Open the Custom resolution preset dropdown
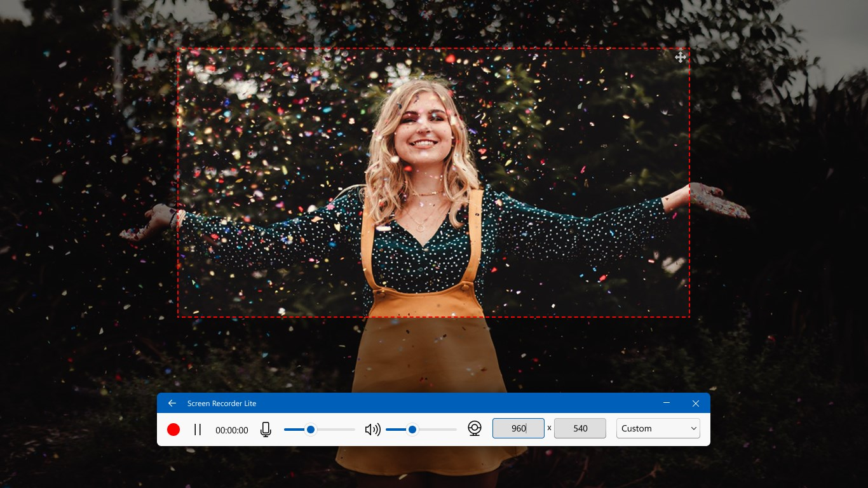Image resolution: width=868 pixels, height=488 pixels. 658,428
